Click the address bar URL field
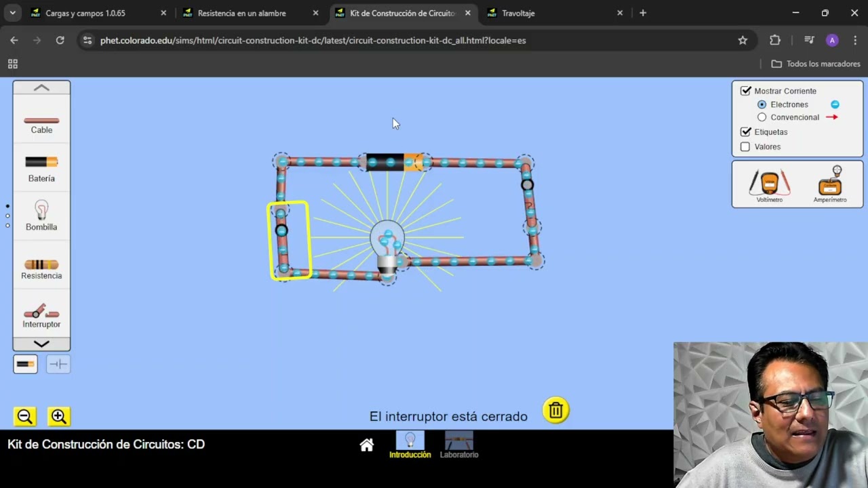The image size is (868, 488). click(414, 40)
